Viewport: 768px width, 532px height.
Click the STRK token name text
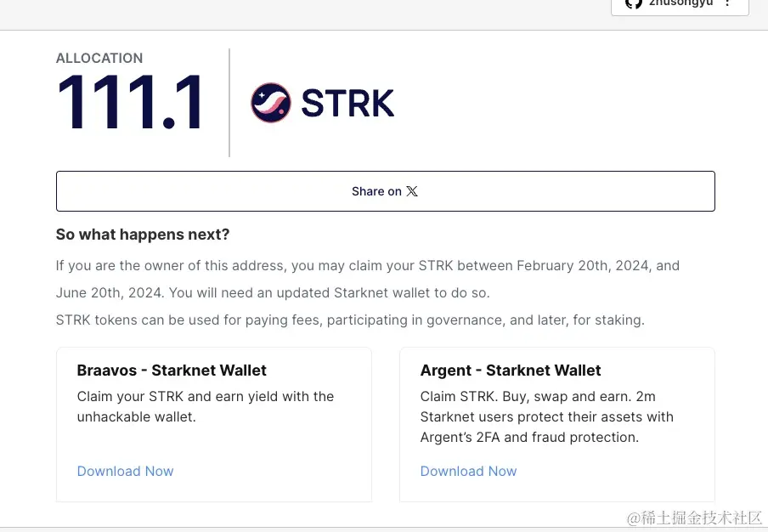[x=347, y=104]
